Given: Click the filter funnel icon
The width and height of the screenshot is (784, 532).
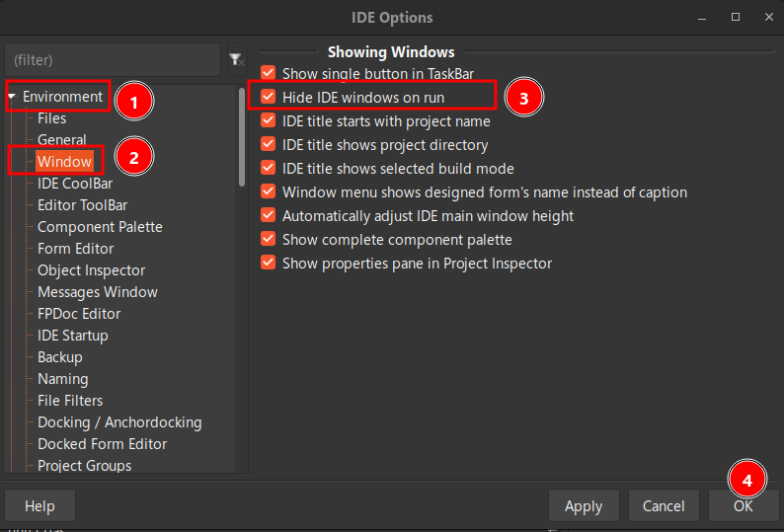Looking at the screenshot, I should 235,60.
